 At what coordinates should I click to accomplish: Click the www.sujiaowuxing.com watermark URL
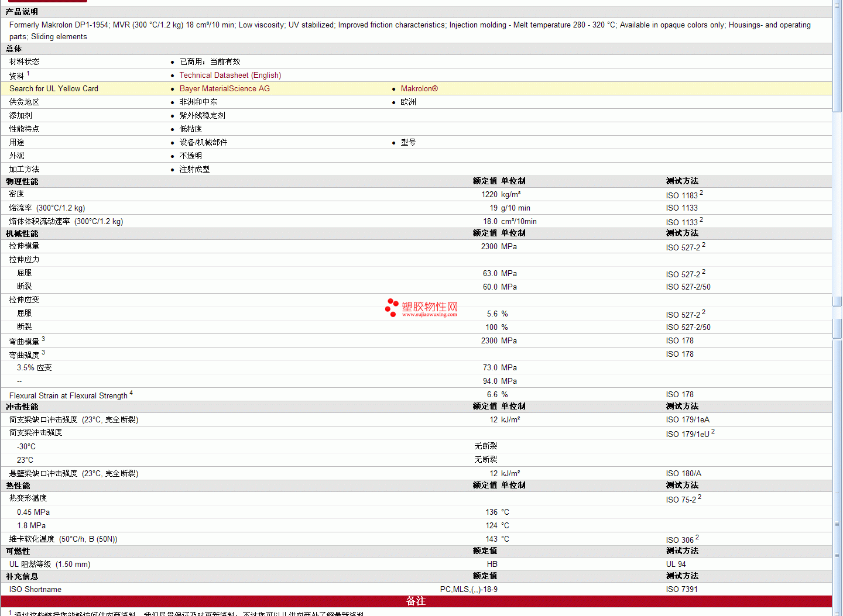(x=429, y=315)
